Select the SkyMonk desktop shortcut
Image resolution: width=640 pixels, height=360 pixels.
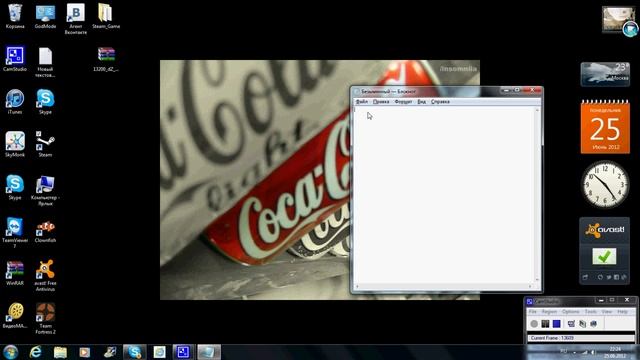[15, 145]
